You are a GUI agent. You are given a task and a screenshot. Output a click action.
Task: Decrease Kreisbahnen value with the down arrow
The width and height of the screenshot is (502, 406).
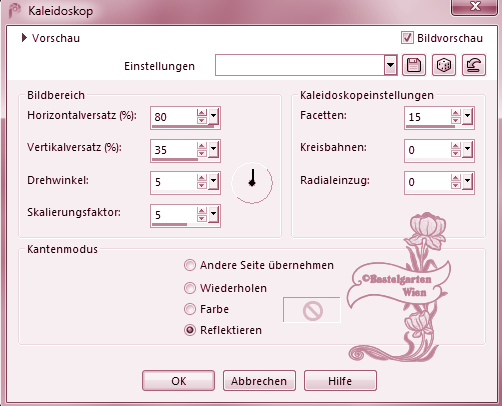click(x=456, y=153)
